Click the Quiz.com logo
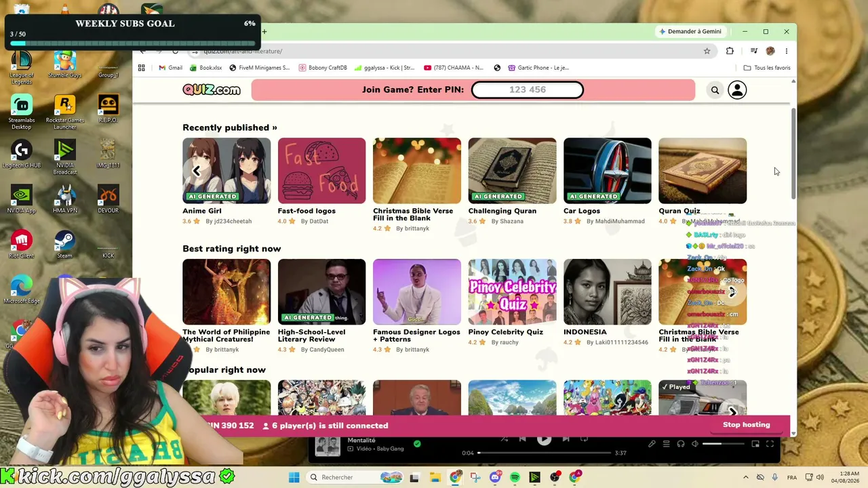 (212, 89)
